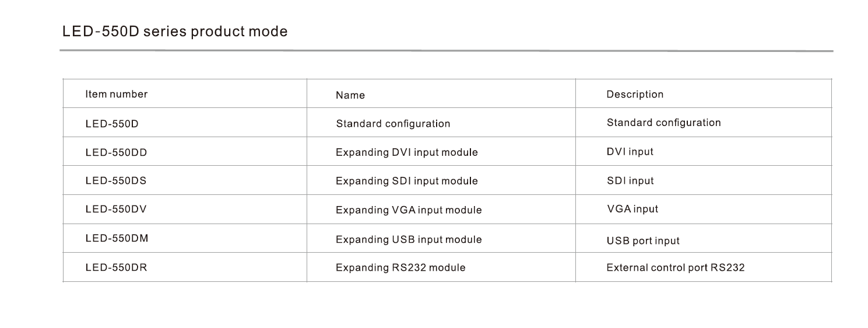
Task: Select the 'Item number' column header
Action: pos(117,94)
